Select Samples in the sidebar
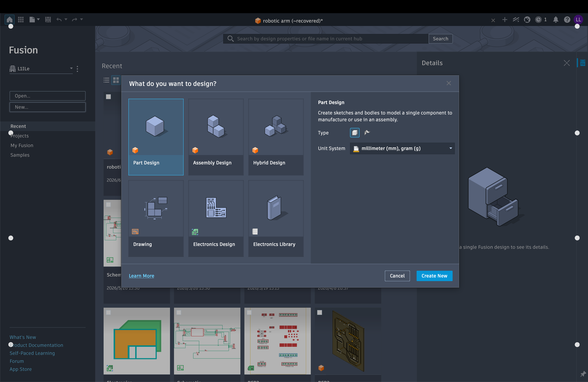The height and width of the screenshot is (382, 588). [x=20, y=155]
